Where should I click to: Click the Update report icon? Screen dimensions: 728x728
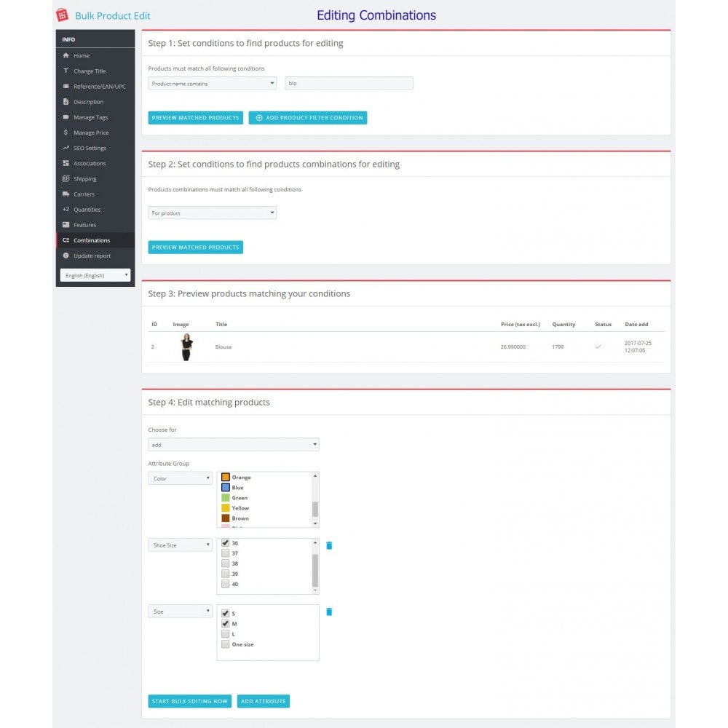[66, 256]
